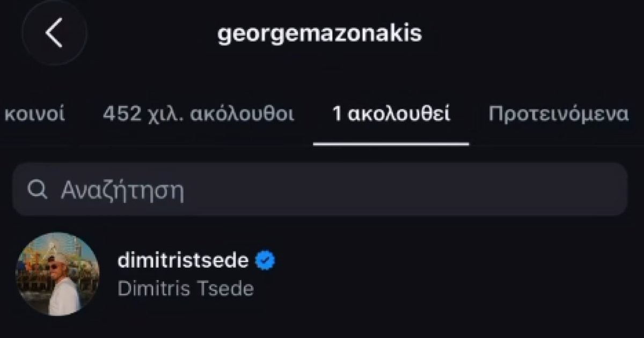
Task: Tap the circular back button at top
Action: [54, 33]
